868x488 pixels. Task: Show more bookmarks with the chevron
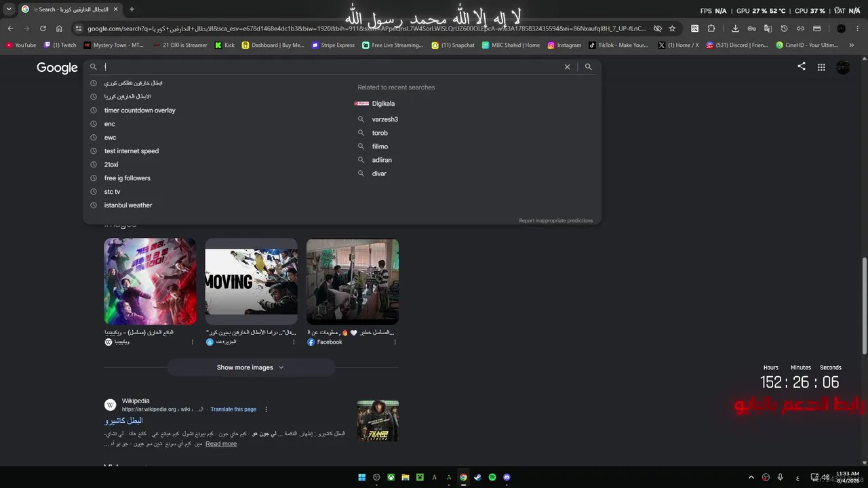pos(852,45)
